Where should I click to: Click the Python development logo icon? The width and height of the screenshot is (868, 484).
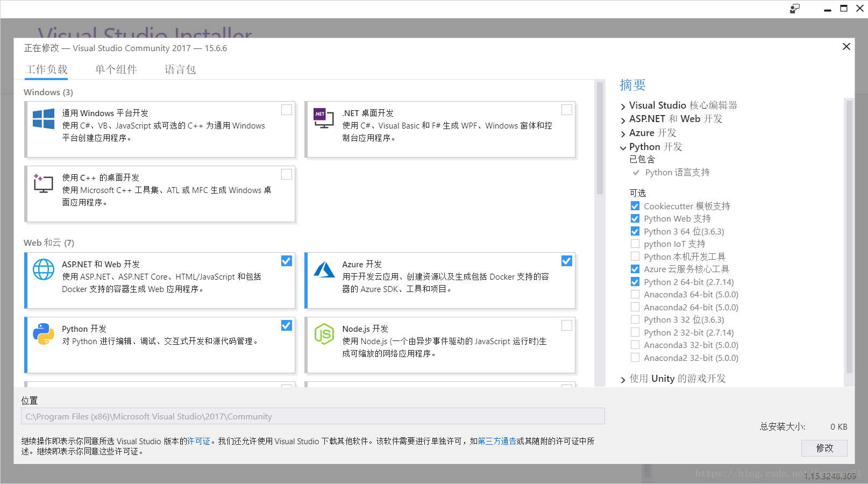coord(44,334)
